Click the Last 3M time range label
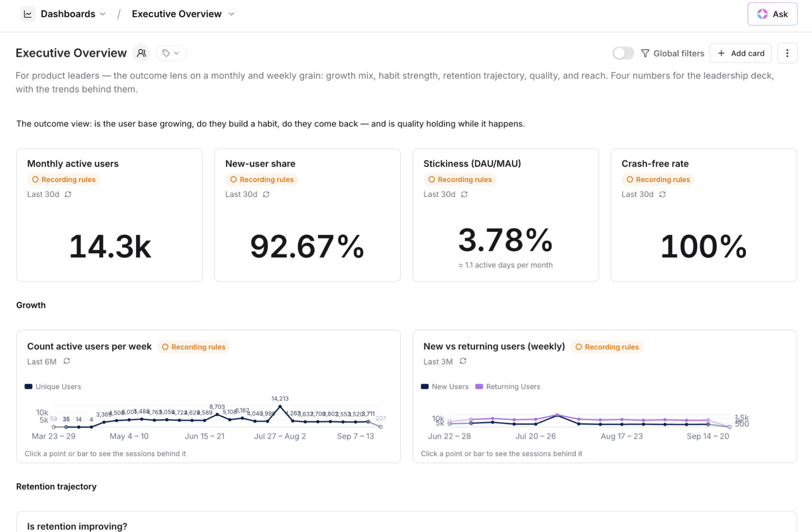Viewport: 812px width, 532px height. coord(438,362)
